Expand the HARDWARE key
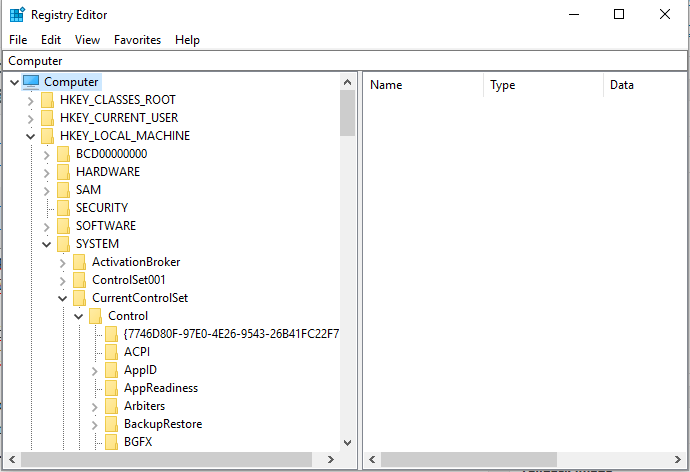The image size is (690, 472). click(x=47, y=173)
